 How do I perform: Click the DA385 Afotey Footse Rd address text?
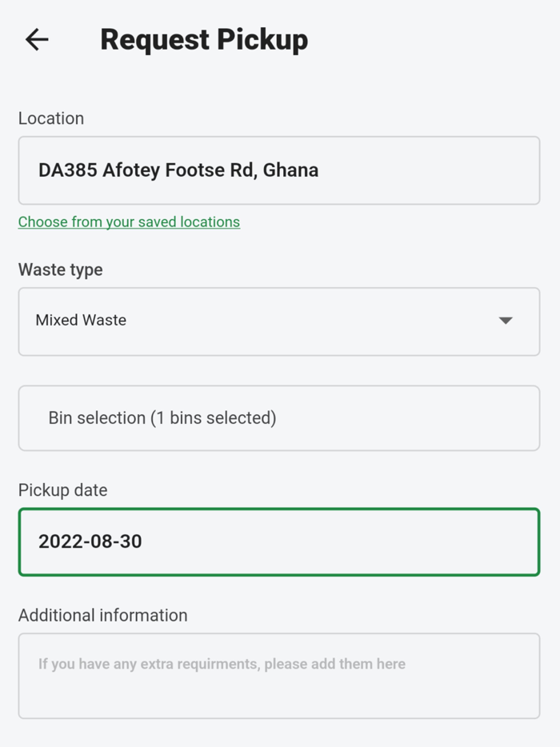pyautogui.click(x=147, y=170)
